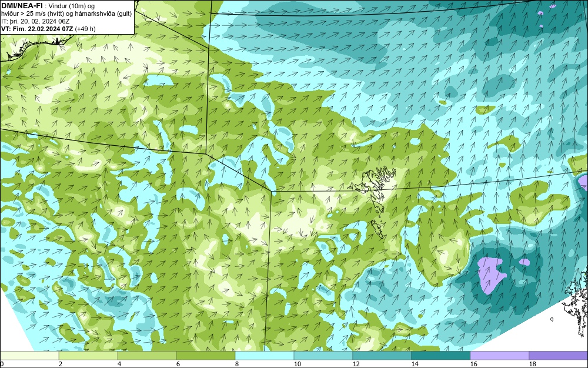Click the 'hviður > 25 m/s (hvítt)' line
The width and height of the screenshot is (588, 368).
(35, 14)
